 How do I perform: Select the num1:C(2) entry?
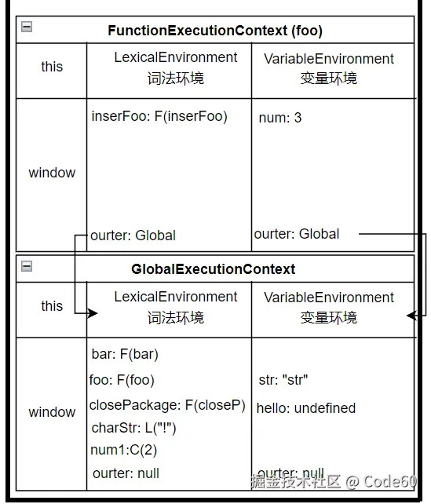[x=124, y=450]
